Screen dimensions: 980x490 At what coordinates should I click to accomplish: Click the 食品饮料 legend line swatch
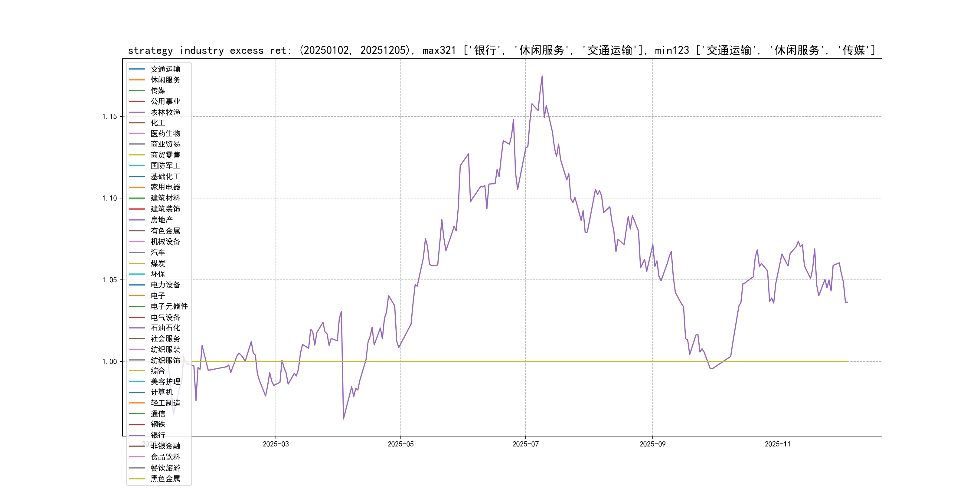pyautogui.click(x=137, y=457)
